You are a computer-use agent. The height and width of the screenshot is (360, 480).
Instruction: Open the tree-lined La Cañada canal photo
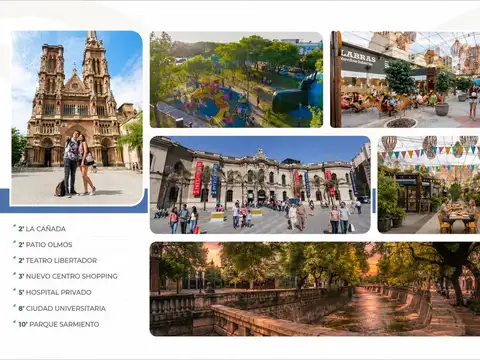315,289
